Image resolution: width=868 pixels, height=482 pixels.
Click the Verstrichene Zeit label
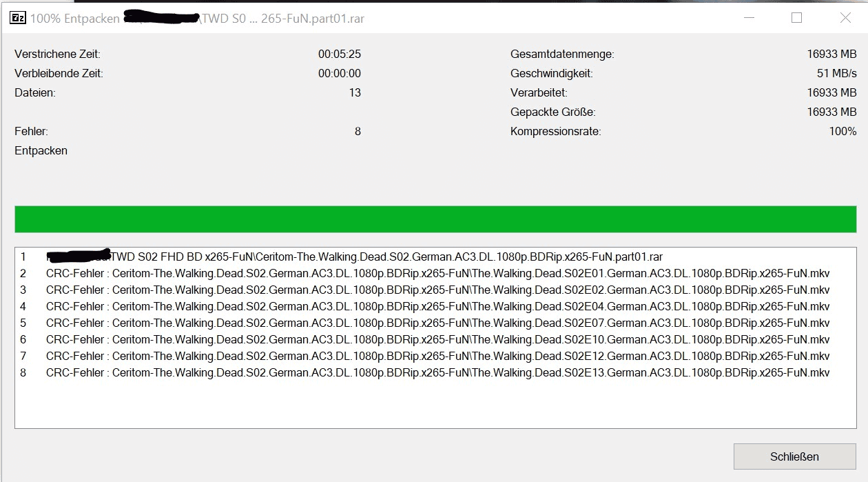[x=58, y=54]
